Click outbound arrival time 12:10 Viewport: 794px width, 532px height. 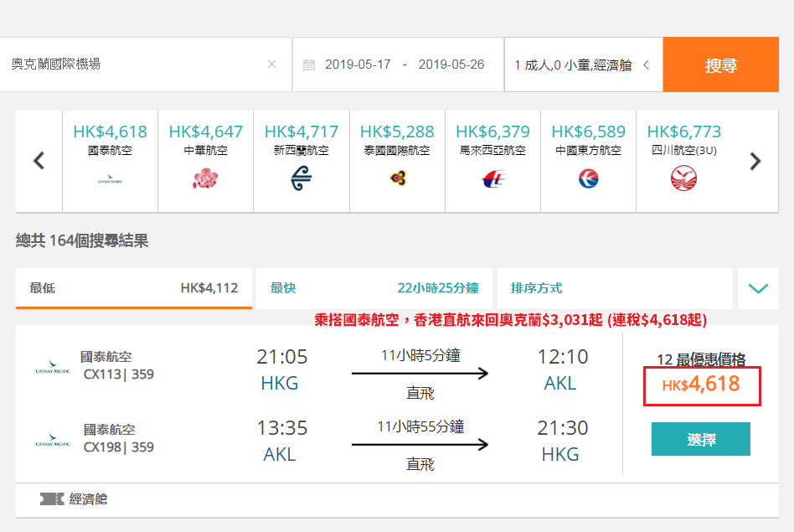click(563, 357)
